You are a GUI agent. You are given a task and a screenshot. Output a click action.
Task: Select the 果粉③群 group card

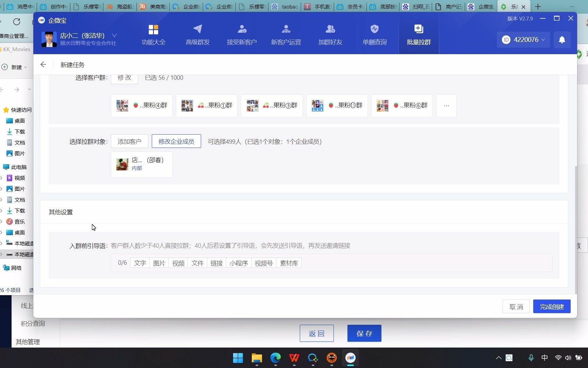click(272, 106)
